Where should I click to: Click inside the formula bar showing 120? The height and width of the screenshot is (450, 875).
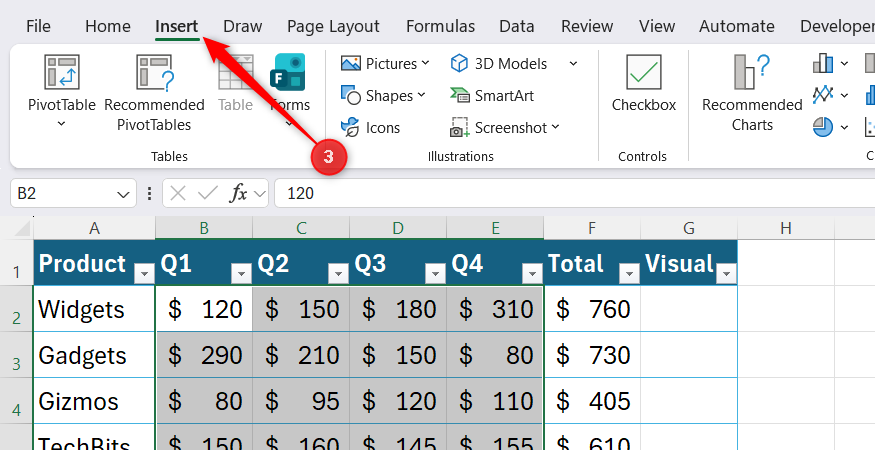coord(575,193)
